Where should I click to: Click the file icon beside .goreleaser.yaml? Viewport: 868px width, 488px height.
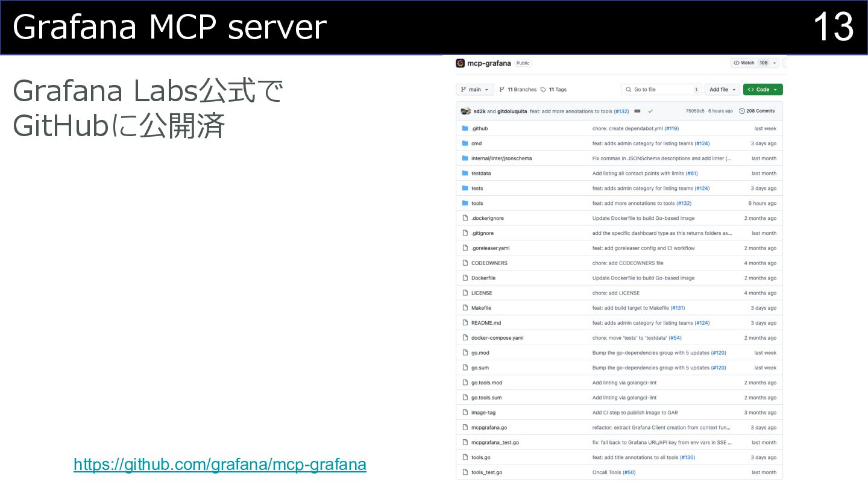[465, 248]
